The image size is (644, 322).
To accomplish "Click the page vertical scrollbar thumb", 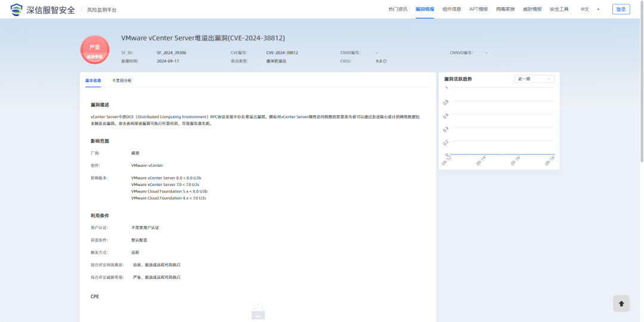I will pos(642,80).
